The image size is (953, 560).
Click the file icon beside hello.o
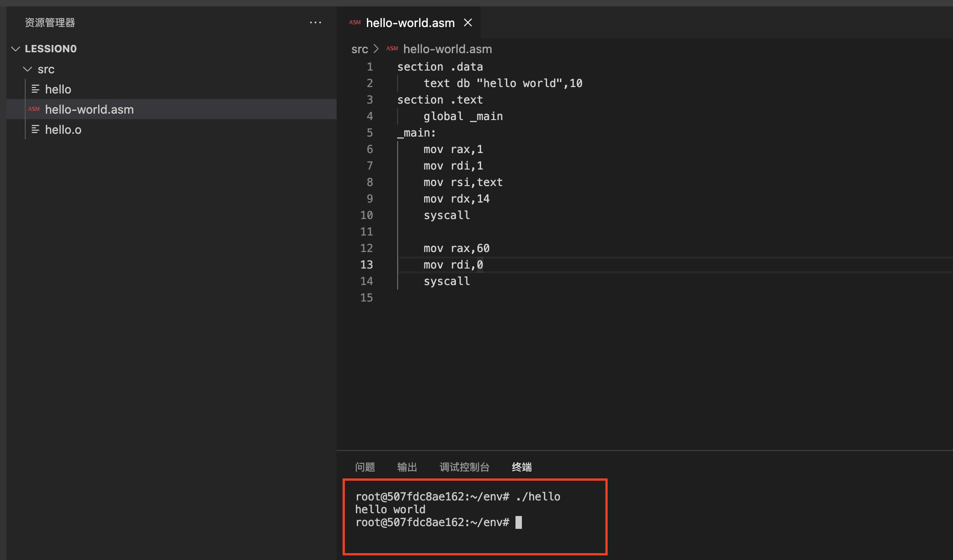(35, 129)
